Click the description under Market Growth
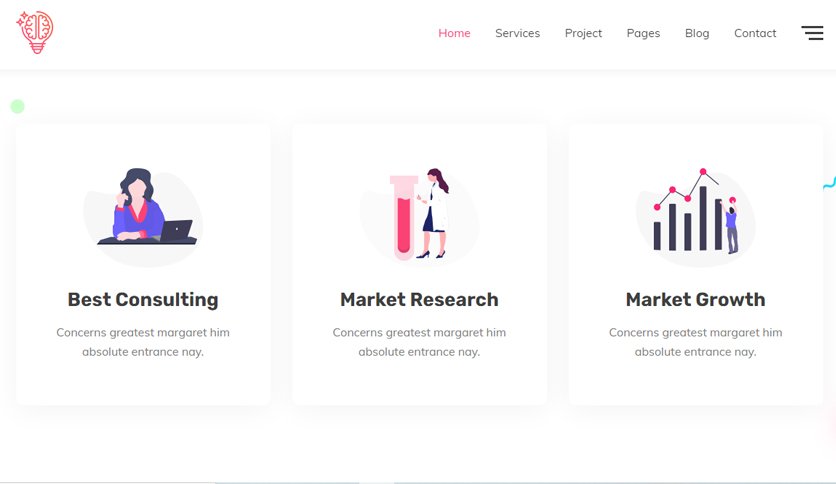This screenshot has width=836, height=484. click(x=695, y=342)
